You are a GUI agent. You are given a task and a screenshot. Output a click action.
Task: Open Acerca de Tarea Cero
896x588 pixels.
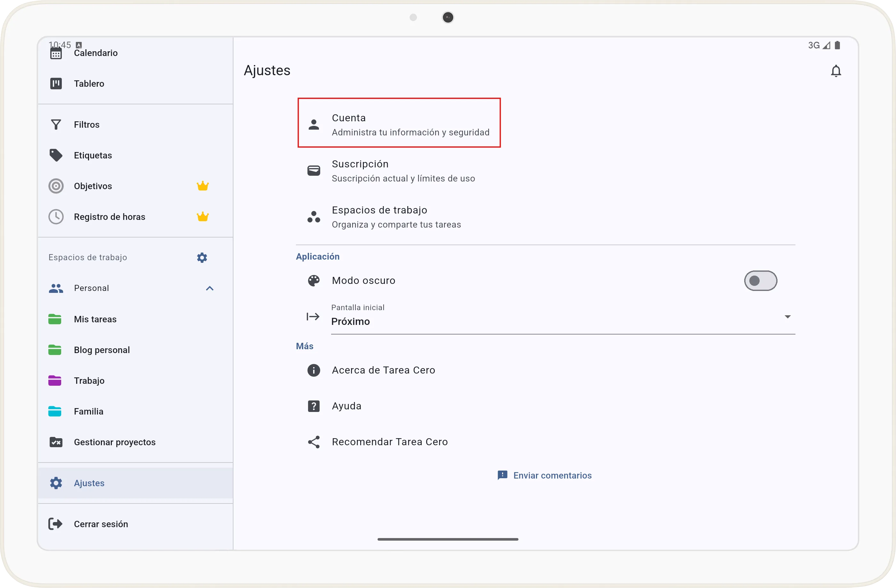click(383, 370)
